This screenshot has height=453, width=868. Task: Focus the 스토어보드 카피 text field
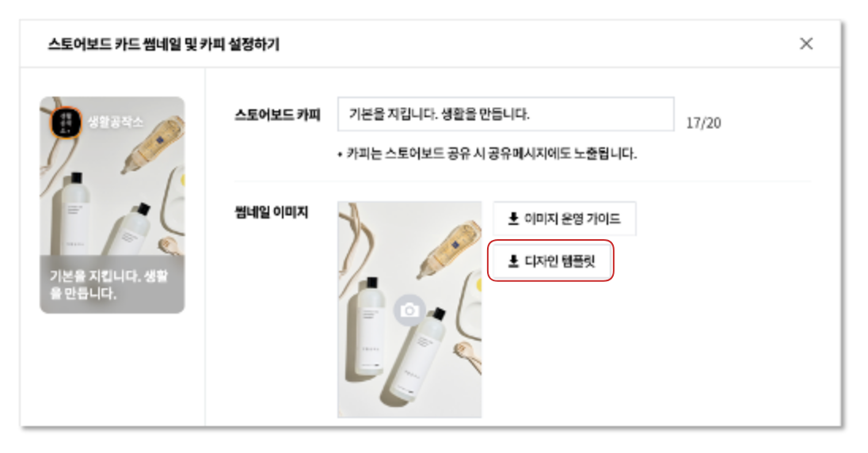pyautogui.click(x=505, y=114)
